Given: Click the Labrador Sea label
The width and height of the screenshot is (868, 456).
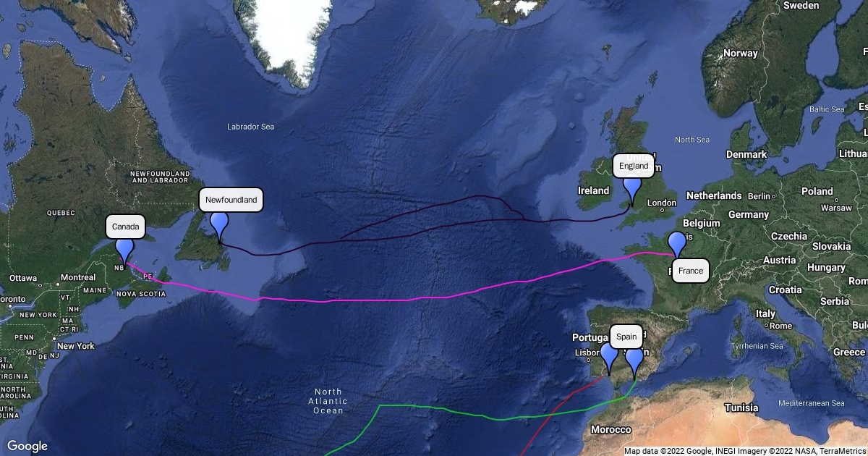Looking at the screenshot, I should coord(251,127).
